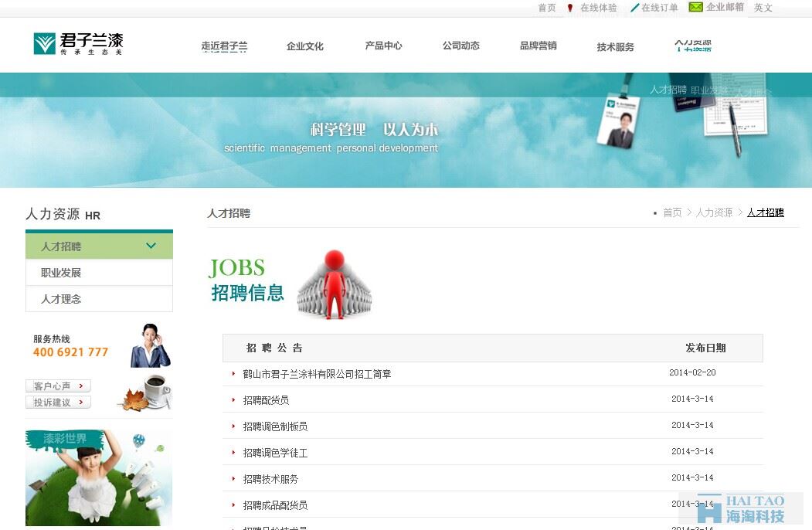
Task: Click the hotline number 400 6921 777
Action: tap(70, 352)
